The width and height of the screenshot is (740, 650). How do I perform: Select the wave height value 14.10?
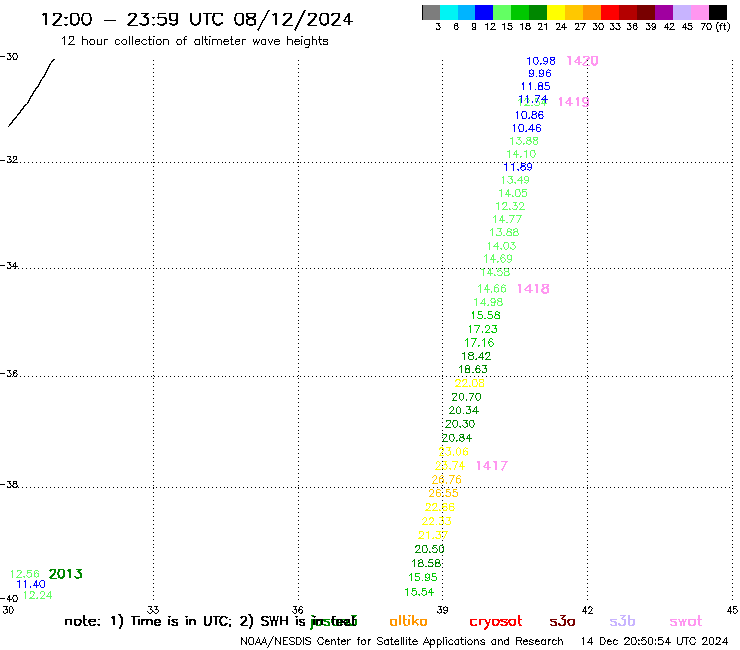click(521, 154)
